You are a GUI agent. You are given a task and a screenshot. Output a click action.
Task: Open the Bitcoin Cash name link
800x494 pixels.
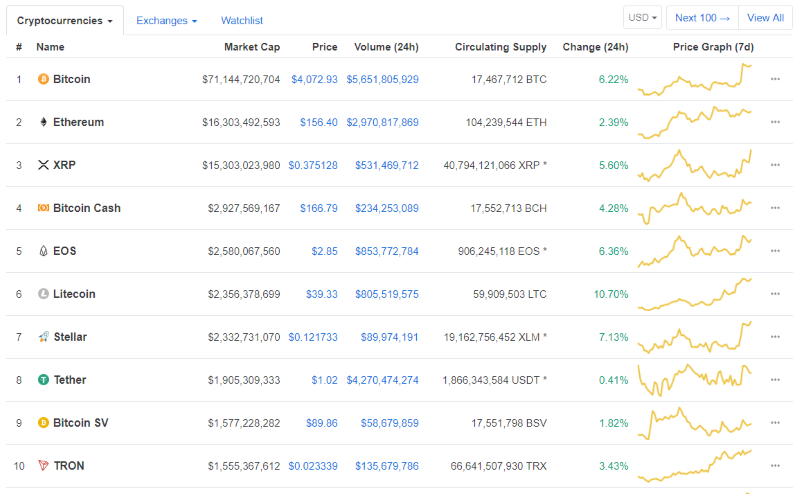click(x=86, y=208)
